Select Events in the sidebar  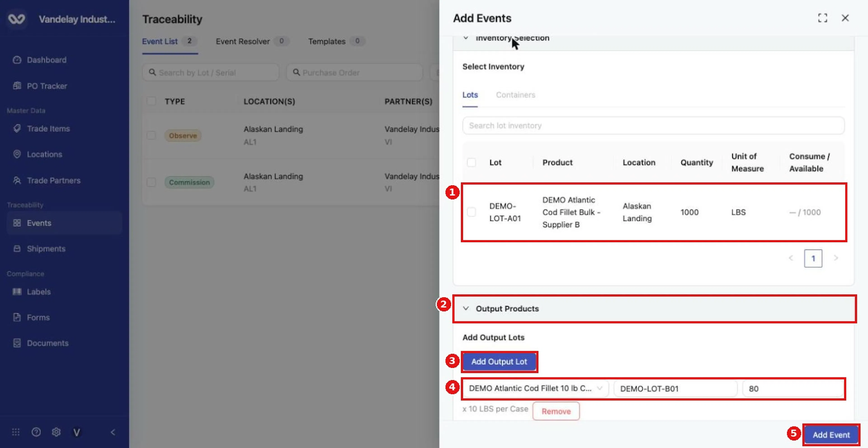point(64,223)
